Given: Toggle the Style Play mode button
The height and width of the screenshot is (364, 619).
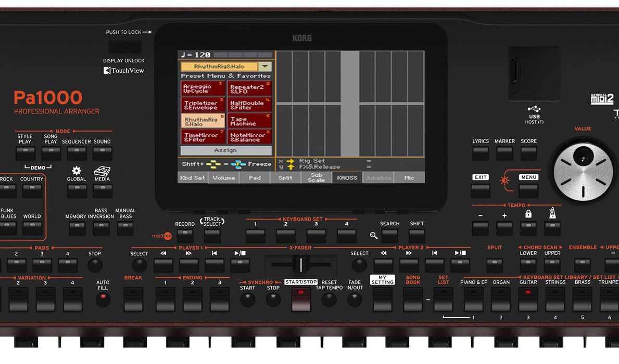Looking at the screenshot, I should pos(26,153).
